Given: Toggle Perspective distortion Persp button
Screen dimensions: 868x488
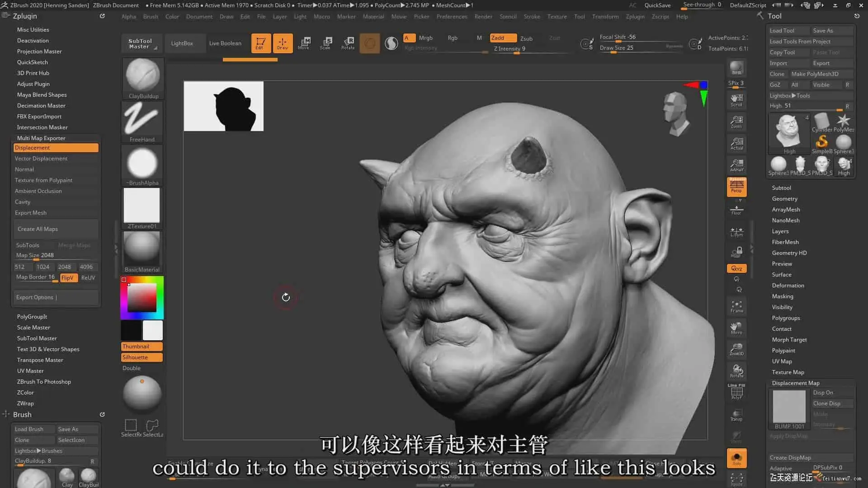Looking at the screenshot, I should [x=736, y=187].
